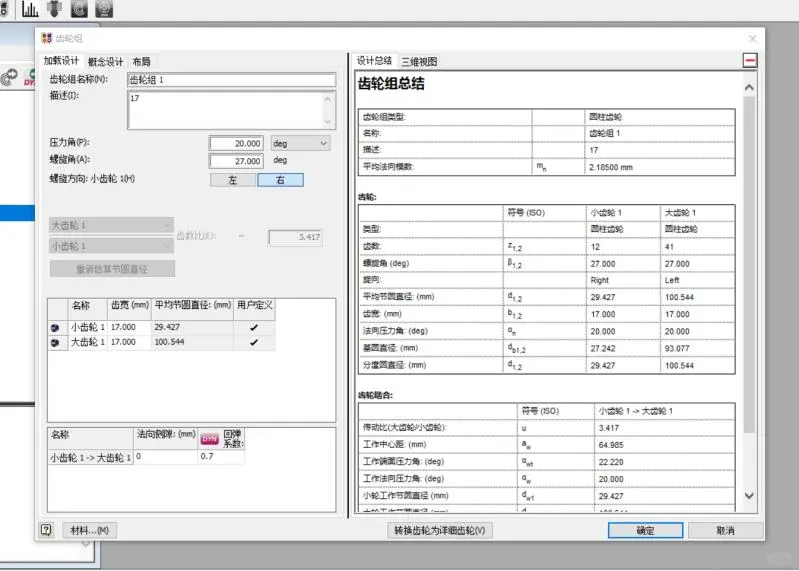Switch to 三维视图 tab
799x571 pixels.
419,62
